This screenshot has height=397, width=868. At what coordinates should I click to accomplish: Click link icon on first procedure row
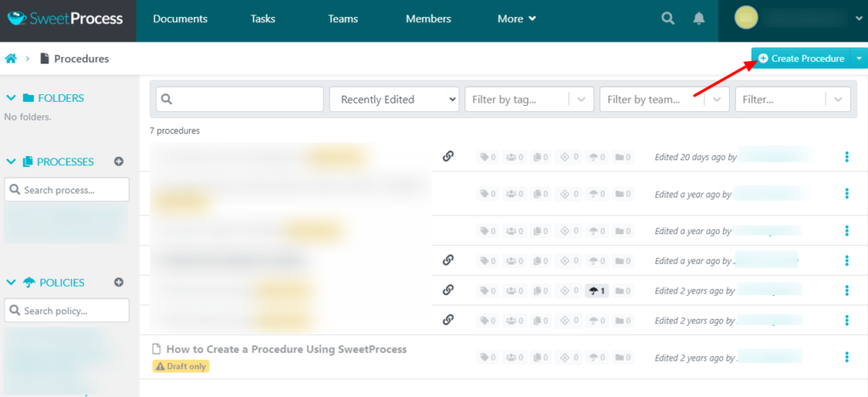point(448,156)
